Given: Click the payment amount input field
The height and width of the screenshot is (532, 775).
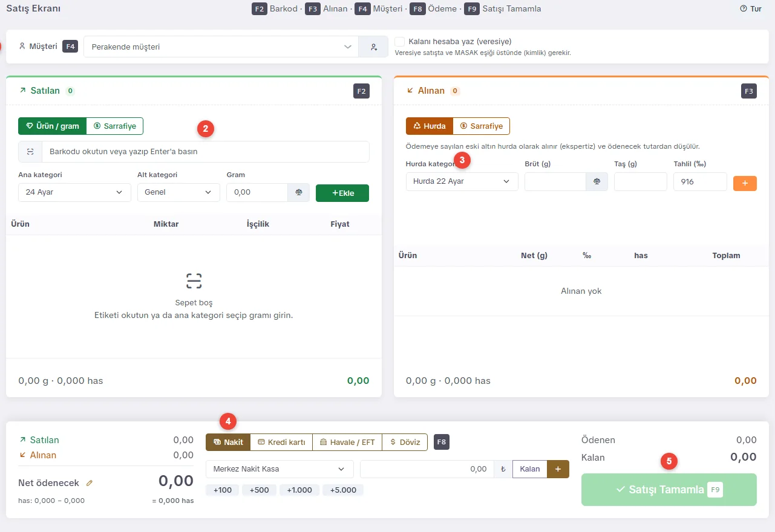Looking at the screenshot, I should 427,469.
